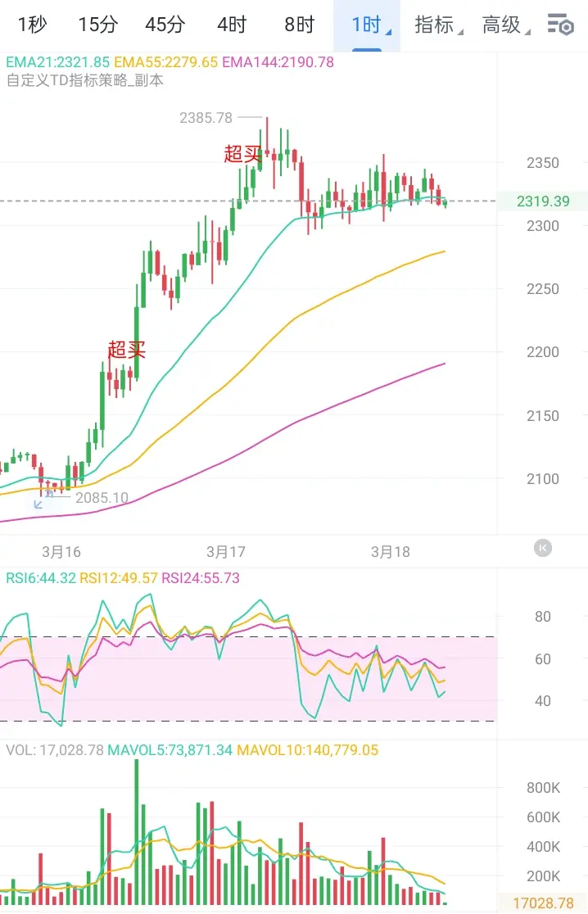The height and width of the screenshot is (914, 588).
Task: Click the RSI6:44.32 label
Action: click(x=41, y=578)
